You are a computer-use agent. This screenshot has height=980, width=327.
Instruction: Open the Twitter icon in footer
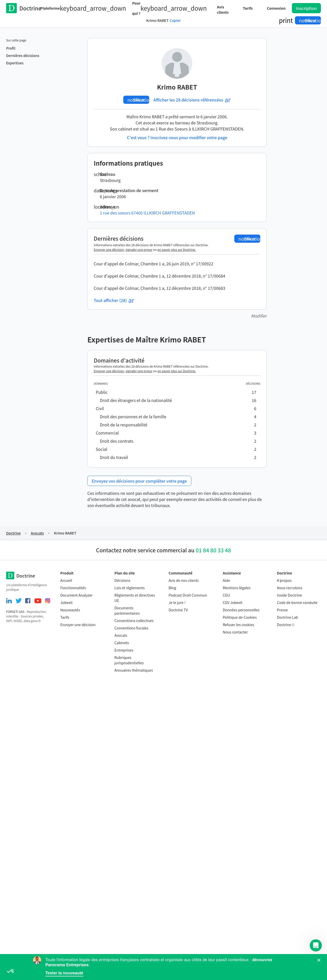18,601
